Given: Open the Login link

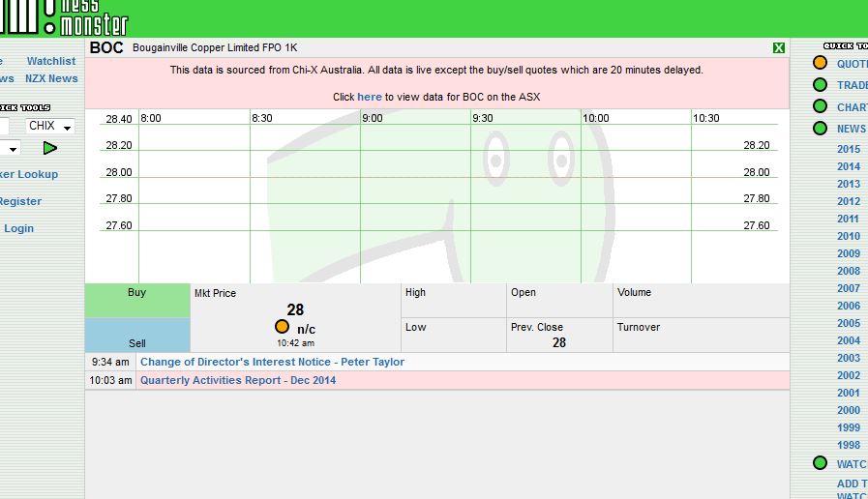Looking at the screenshot, I should pyautogui.click(x=18, y=228).
